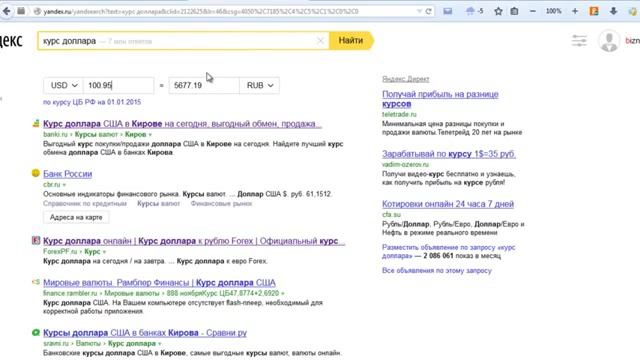Open ad Зарабатывай по курсу 1$=35 руб

[449, 154]
